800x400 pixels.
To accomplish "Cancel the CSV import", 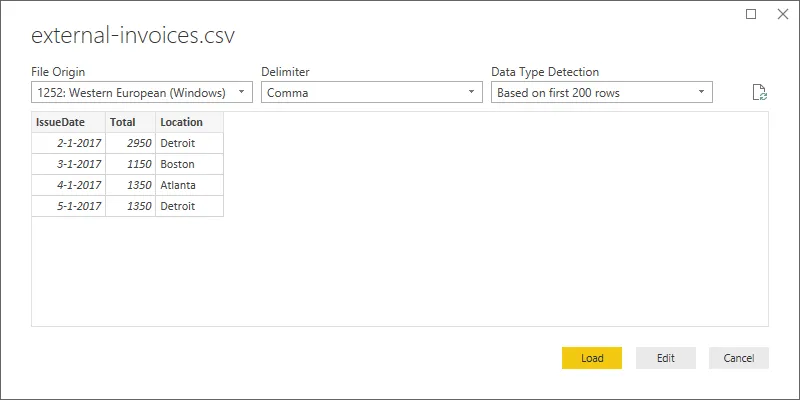I will [x=739, y=358].
